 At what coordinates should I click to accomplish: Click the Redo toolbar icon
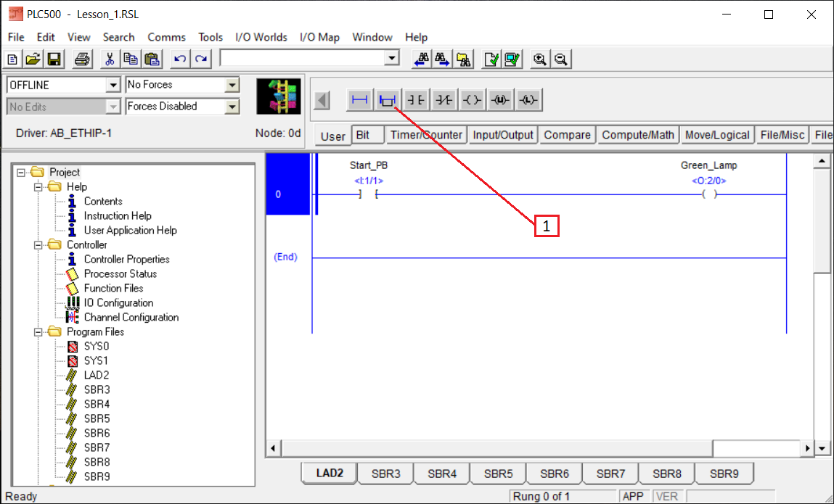tap(201, 59)
